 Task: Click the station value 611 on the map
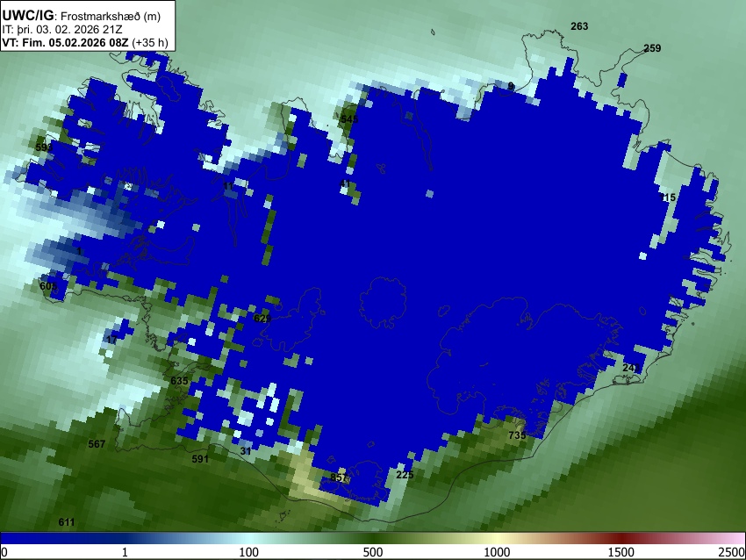(67, 522)
